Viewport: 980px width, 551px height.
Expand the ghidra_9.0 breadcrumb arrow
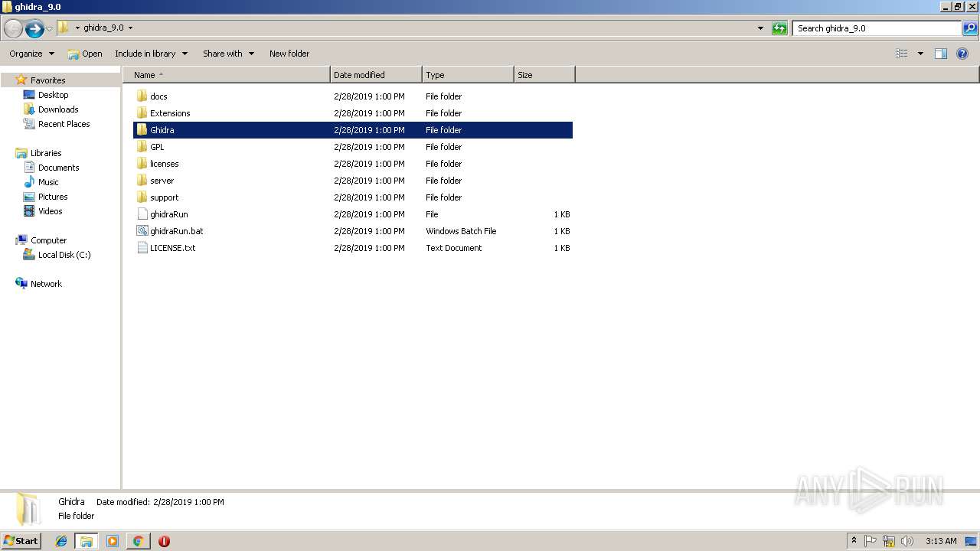click(x=130, y=28)
